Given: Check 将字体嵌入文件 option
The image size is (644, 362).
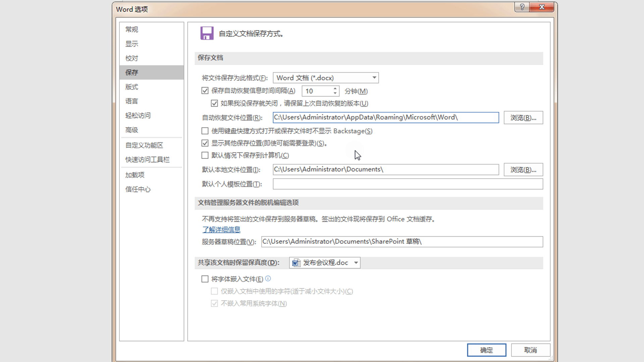Looking at the screenshot, I should (x=205, y=279).
